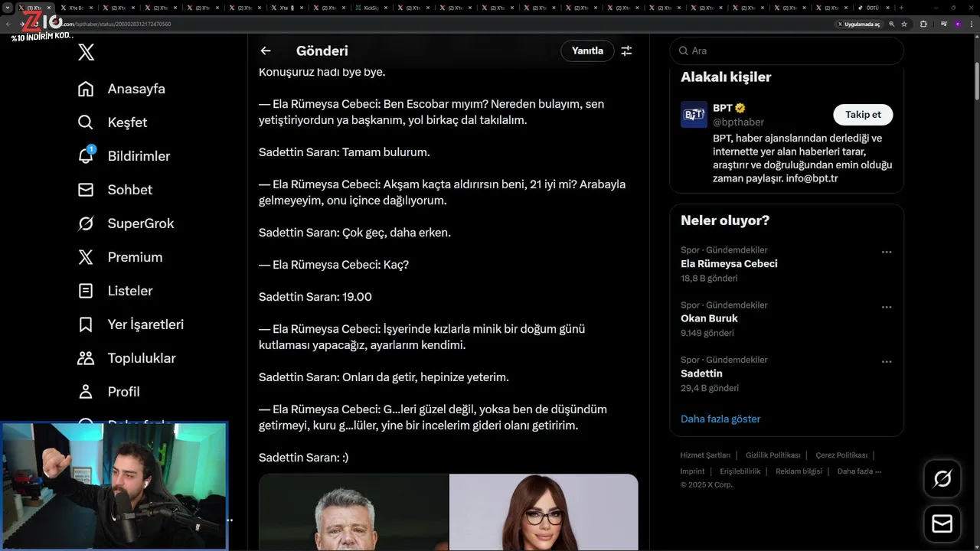This screenshot has height=551, width=980.
Task: Open Imprint footer link
Action: [692, 471]
